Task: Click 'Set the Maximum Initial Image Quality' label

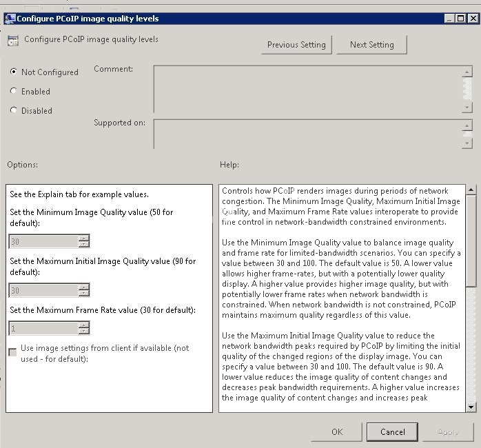Action: [x=103, y=266]
